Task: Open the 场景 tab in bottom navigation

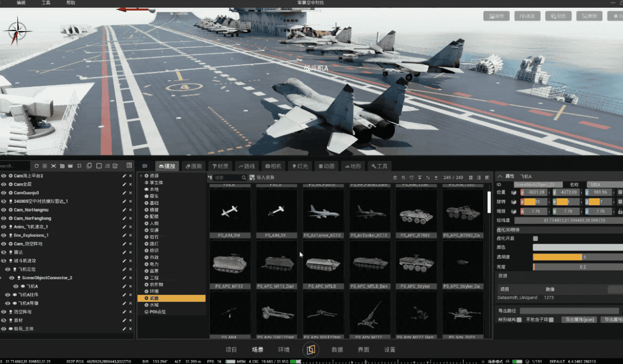Action: 257,350
